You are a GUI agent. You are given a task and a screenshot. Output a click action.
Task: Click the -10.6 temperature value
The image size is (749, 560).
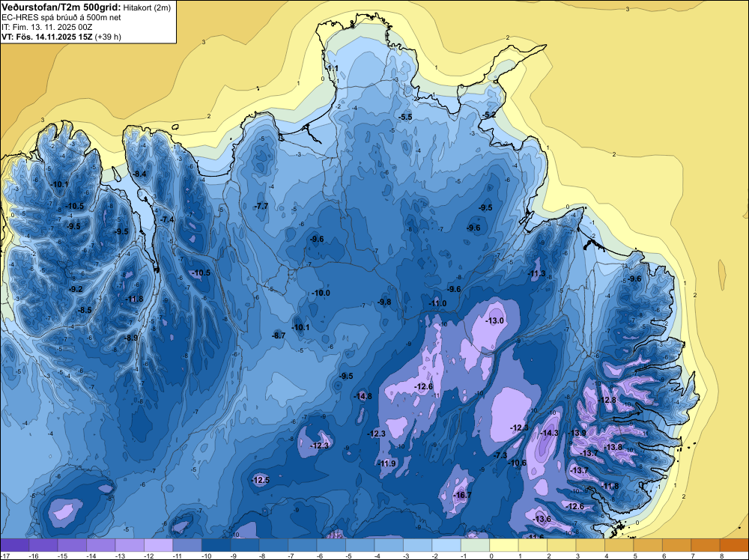coord(517,463)
